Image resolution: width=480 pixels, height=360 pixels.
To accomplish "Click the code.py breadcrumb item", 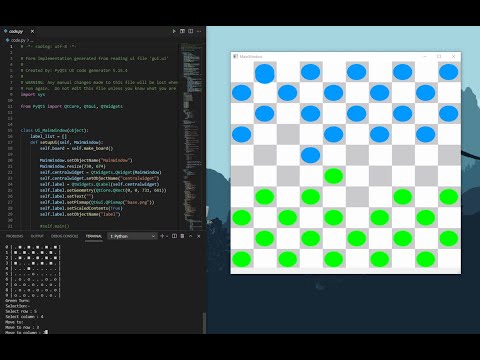I will coord(18,40).
